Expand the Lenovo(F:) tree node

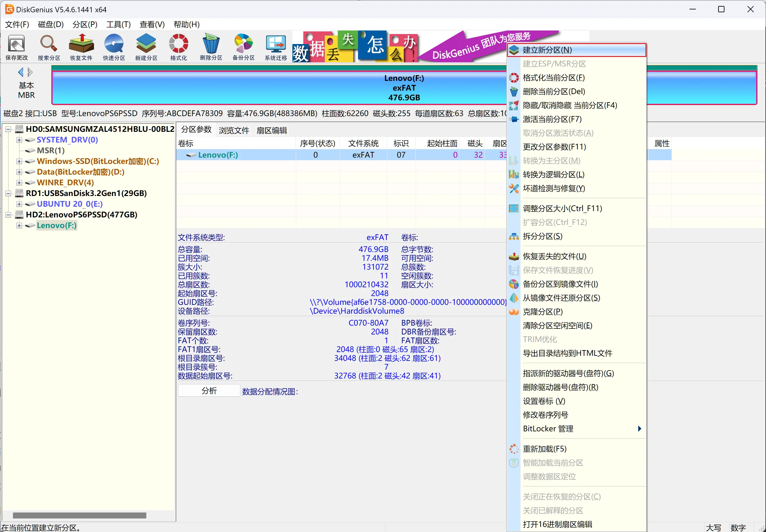pos(19,225)
